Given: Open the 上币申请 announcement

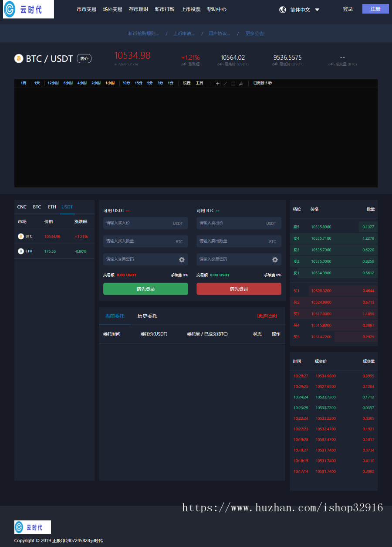Looking at the screenshot, I should (184, 34).
